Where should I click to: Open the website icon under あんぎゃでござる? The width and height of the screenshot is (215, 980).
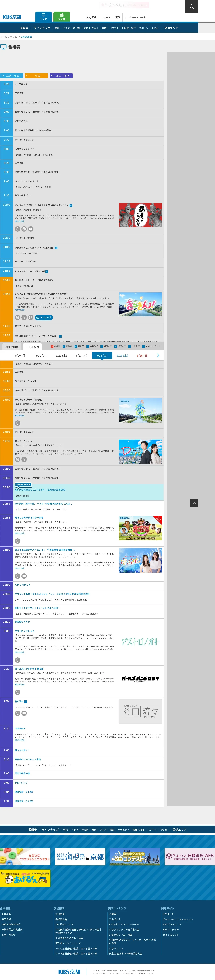[x=18, y=229]
